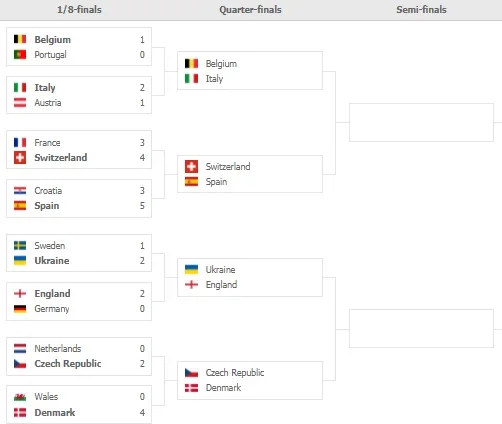
Task: Click the Belgium flag in the 1/8-finals
Action: click(20, 39)
